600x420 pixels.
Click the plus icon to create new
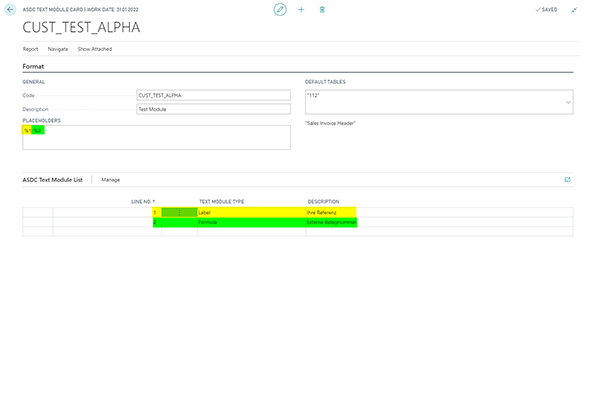tap(301, 9)
